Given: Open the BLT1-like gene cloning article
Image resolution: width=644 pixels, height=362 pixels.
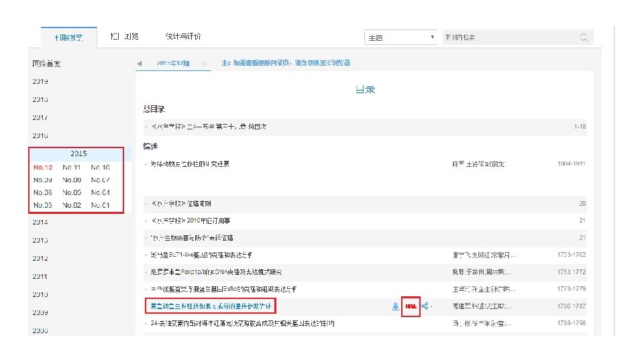Looking at the screenshot, I should [201, 255].
